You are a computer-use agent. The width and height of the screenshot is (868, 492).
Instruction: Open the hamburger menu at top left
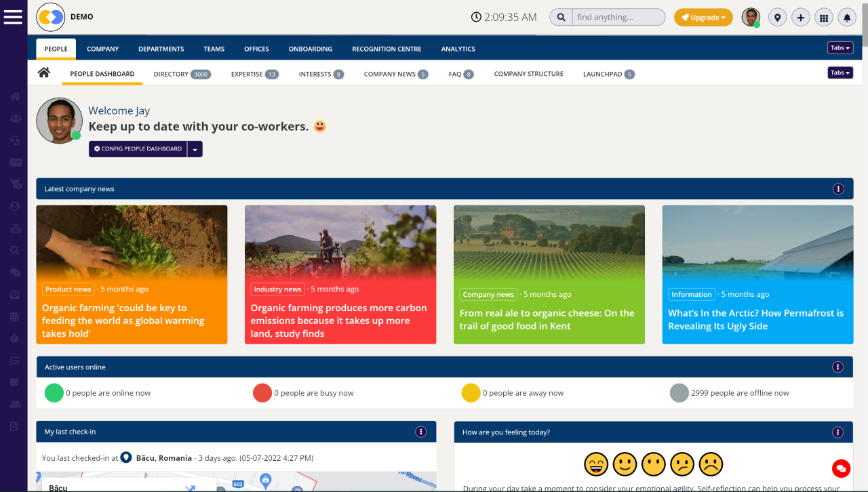tap(14, 17)
